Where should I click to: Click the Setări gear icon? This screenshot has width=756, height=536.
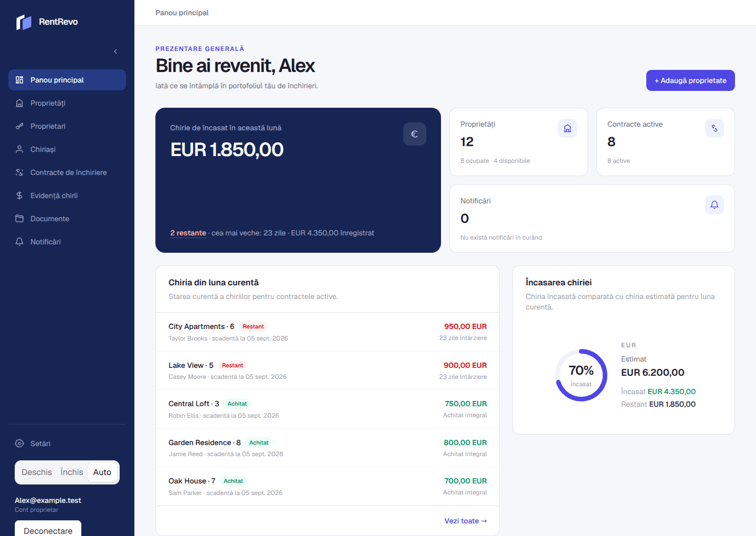[x=19, y=444]
